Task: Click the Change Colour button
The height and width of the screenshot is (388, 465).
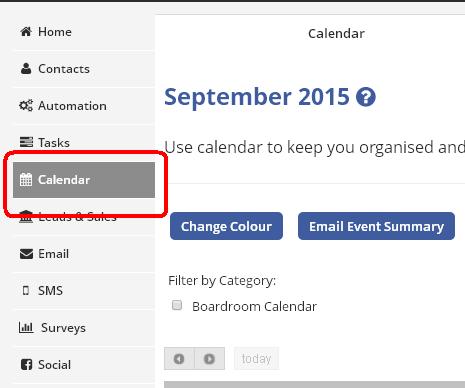Action: (x=226, y=226)
